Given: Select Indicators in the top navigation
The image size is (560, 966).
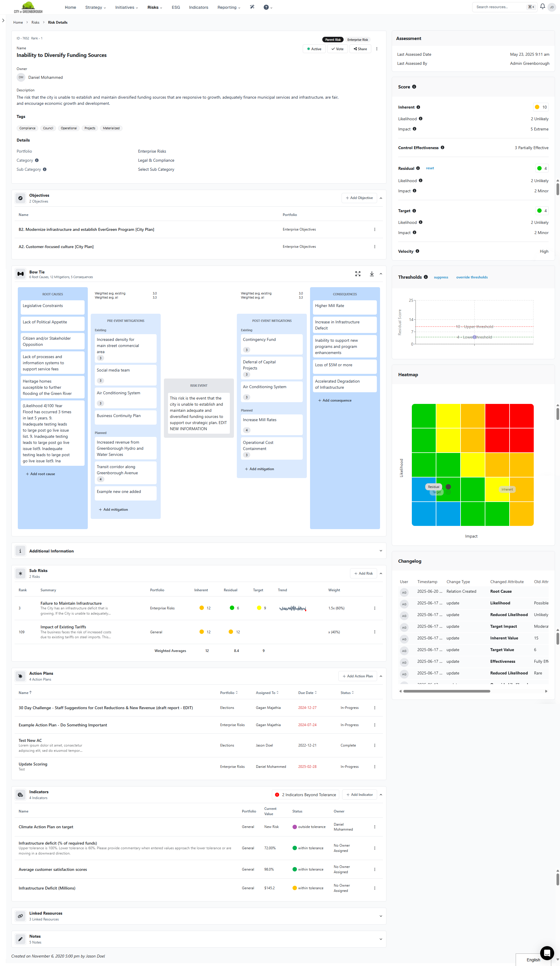Looking at the screenshot, I should point(198,7).
